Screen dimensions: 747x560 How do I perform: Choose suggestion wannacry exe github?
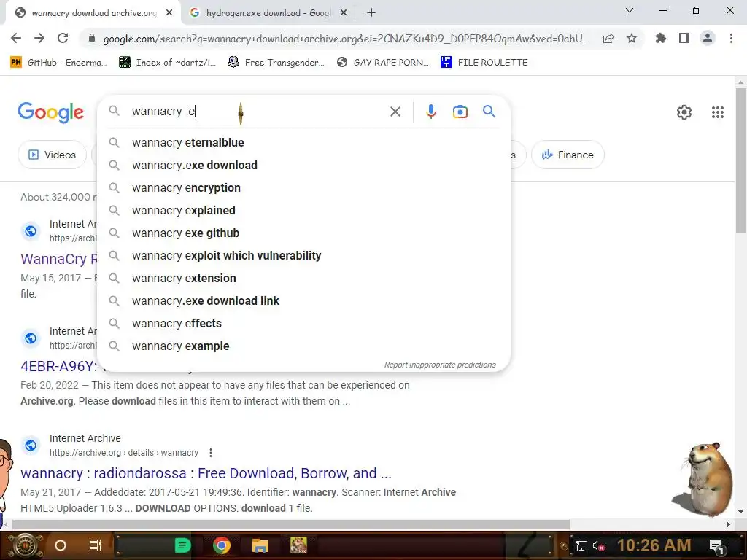303,233
